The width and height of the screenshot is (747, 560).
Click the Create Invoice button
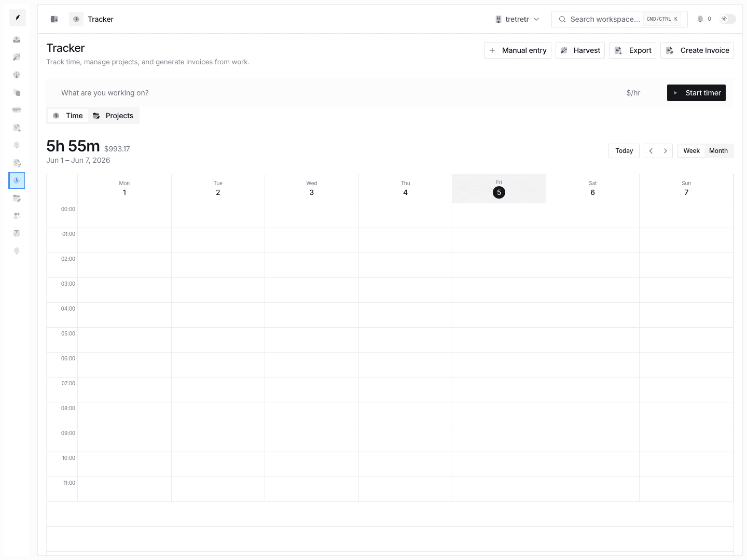[x=697, y=50]
